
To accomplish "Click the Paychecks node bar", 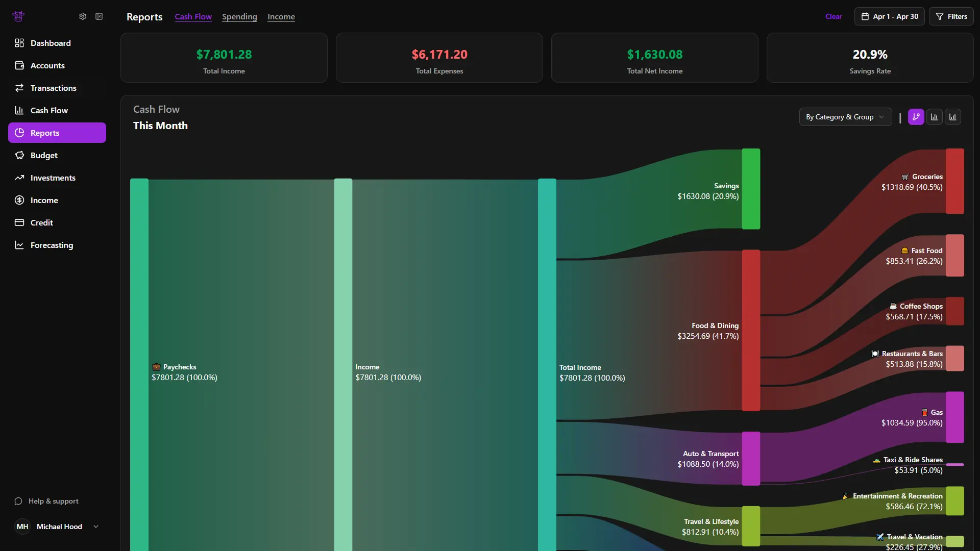I will [139, 364].
